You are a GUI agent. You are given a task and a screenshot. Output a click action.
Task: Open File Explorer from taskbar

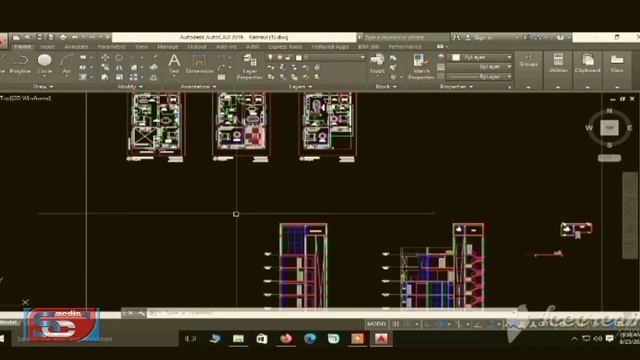point(238,338)
